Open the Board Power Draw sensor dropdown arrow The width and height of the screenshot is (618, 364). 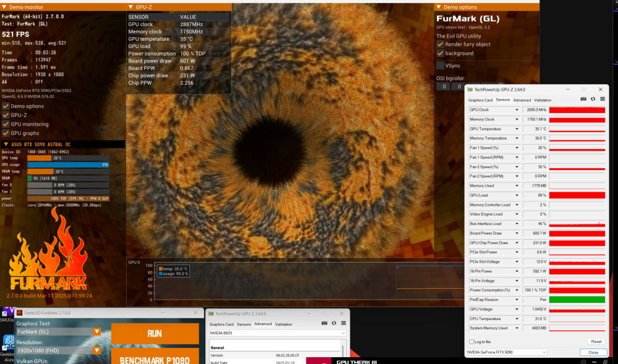click(x=517, y=233)
